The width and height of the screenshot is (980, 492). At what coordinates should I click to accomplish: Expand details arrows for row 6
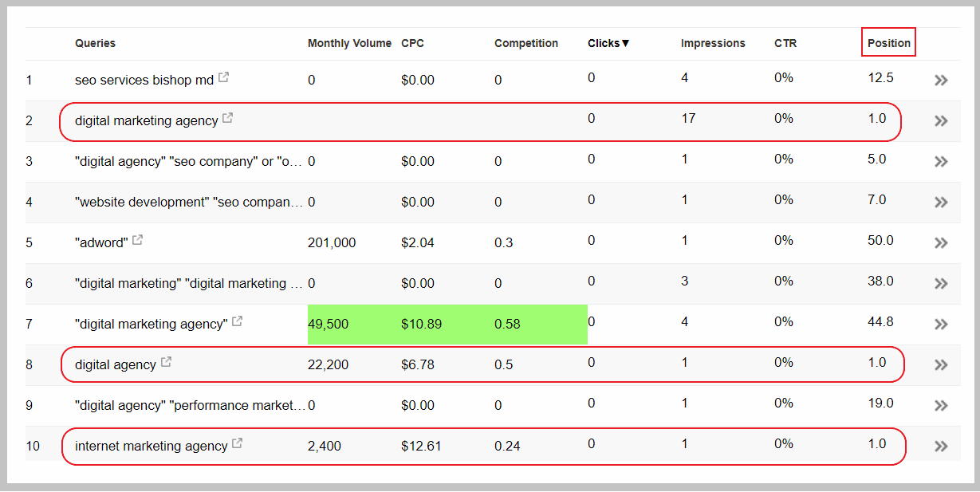[x=941, y=283]
